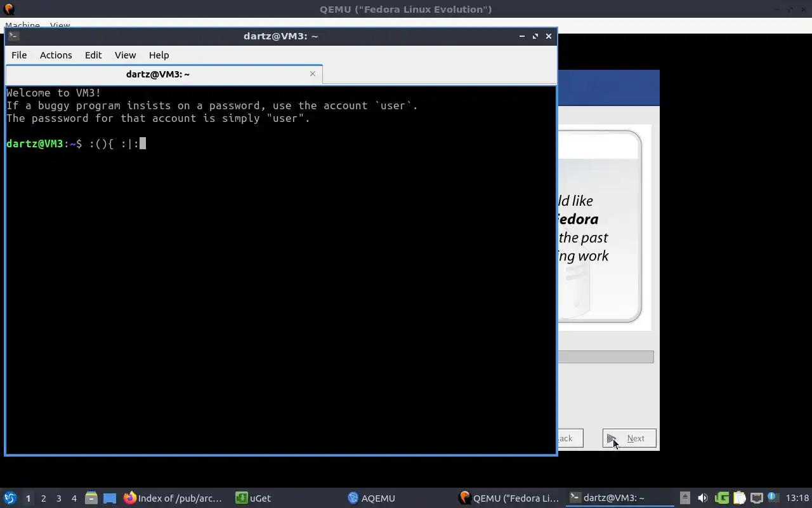Viewport: 812px width, 508px height.
Task: Minimize the terminal window
Action: tap(522, 36)
